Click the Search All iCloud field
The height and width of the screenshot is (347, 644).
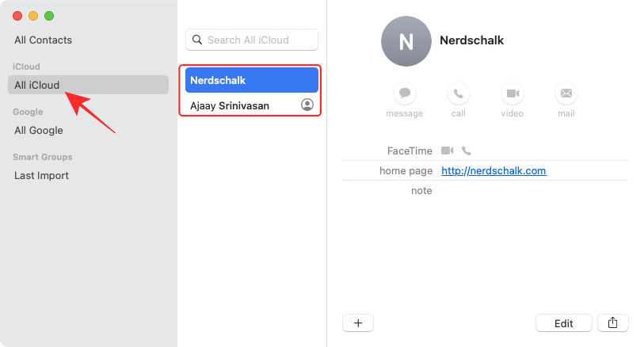pyautogui.click(x=252, y=40)
